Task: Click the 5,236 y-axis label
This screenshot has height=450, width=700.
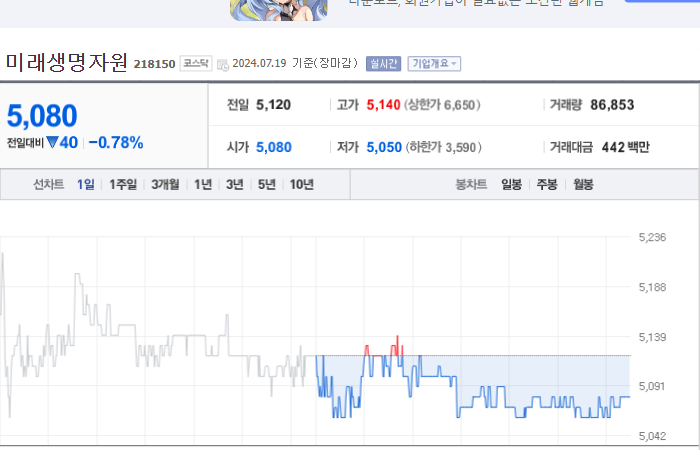Action: 652,238
